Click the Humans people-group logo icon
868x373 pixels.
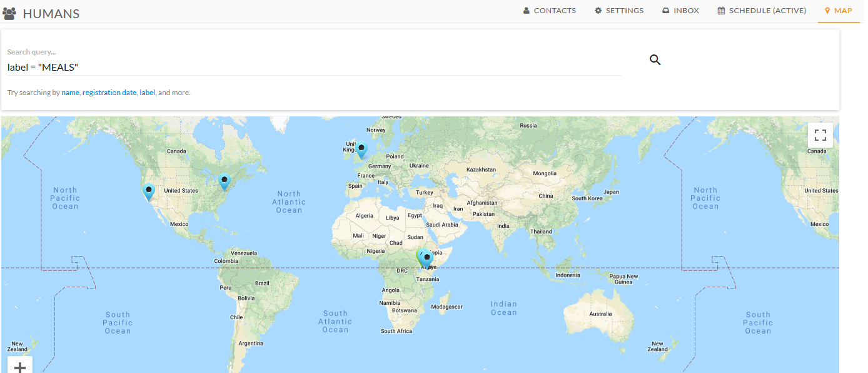[9, 13]
